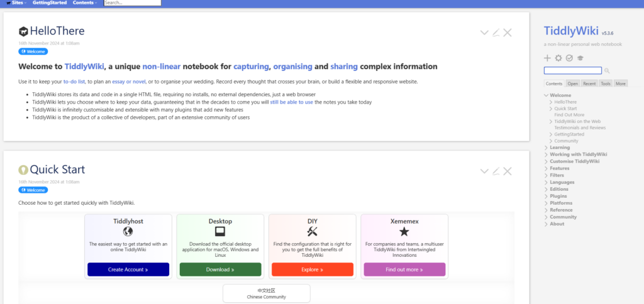
Task: Close the Quick Start tiddler
Action: click(508, 171)
